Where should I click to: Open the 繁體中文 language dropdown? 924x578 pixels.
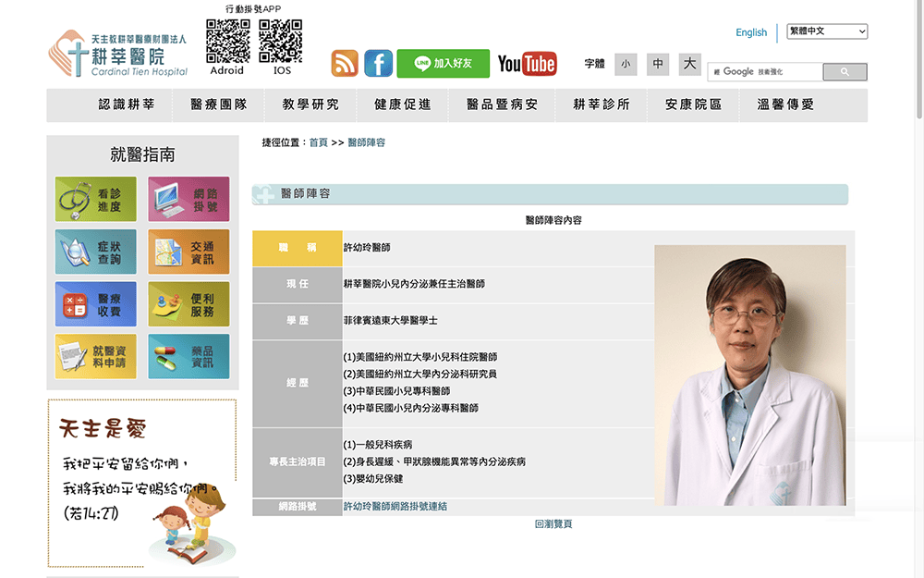[x=827, y=31]
